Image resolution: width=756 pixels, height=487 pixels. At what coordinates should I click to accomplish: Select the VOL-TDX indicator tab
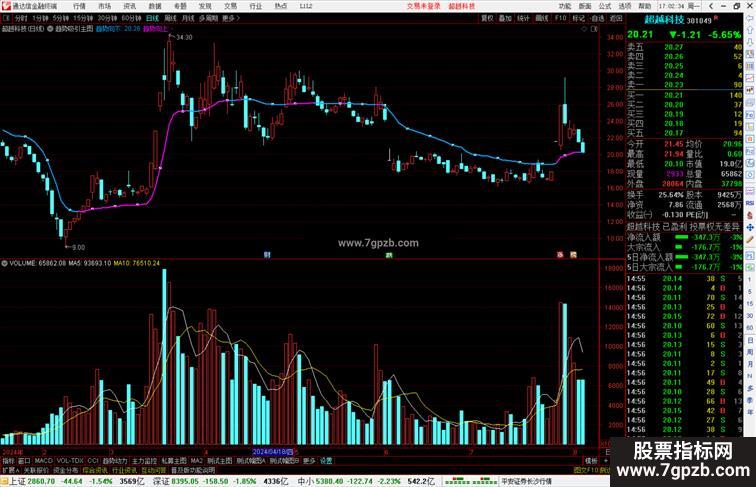point(70,461)
